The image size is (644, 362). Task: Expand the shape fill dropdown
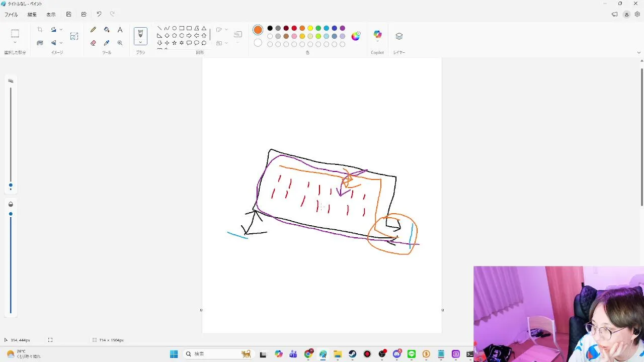[226, 43]
